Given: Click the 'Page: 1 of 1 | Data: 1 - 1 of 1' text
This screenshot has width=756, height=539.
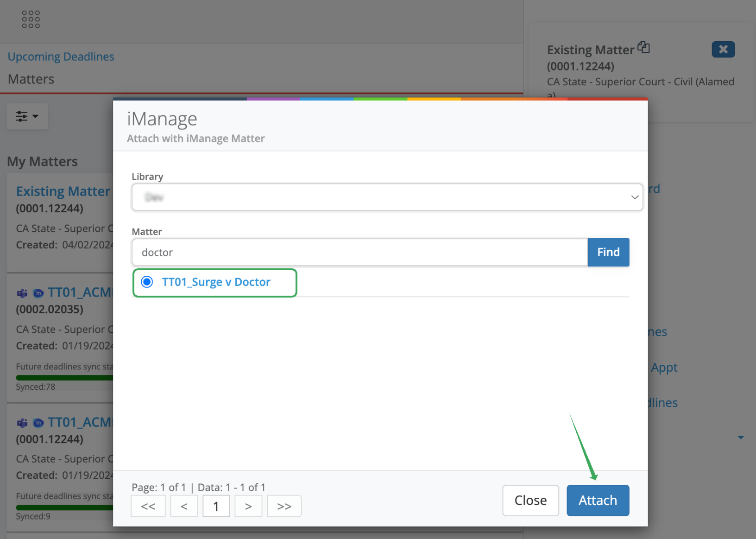Looking at the screenshot, I should click(x=199, y=488).
